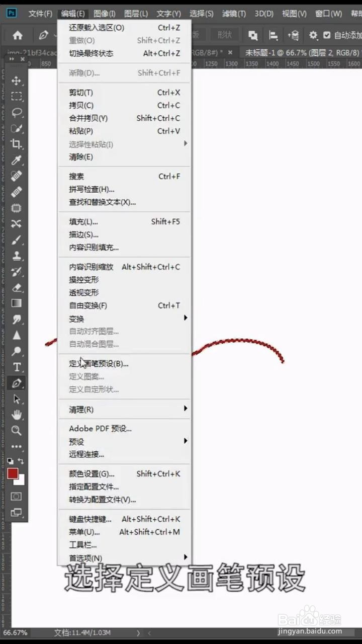The height and width of the screenshot is (644, 362).
Task: Select the Sharpen triangle tool
Action: pyautogui.click(x=17, y=335)
